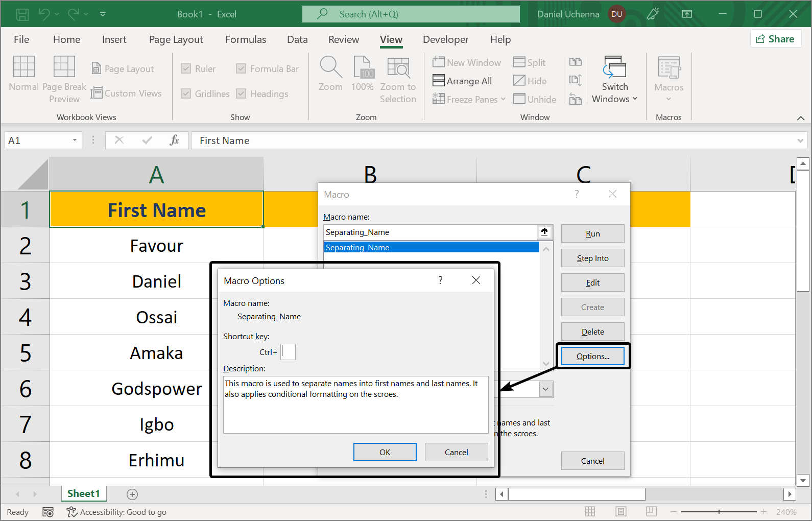The width and height of the screenshot is (812, 521).
Task: Open Page Break Preview view
Action: click(x=64, y=67)
